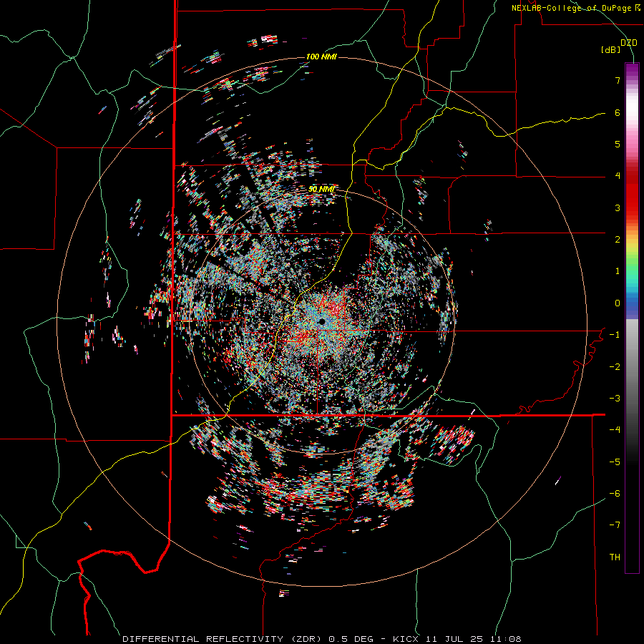This screenshot has height=644, width=644.
Task: Click the 0 value on color scale
Action: (x=618, y=303)
